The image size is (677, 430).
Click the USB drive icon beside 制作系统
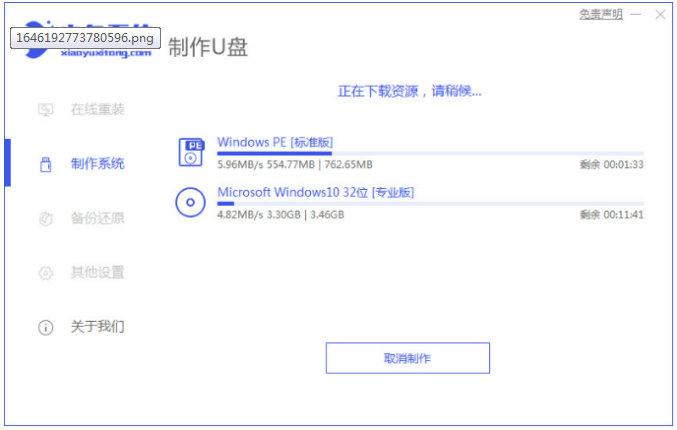click(45, 164)
